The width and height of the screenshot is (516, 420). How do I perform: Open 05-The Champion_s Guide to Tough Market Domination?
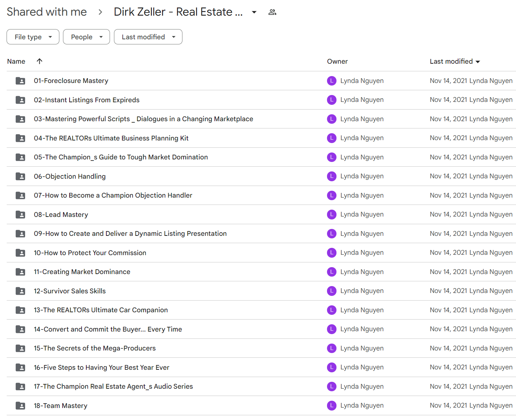coord(121,157)
